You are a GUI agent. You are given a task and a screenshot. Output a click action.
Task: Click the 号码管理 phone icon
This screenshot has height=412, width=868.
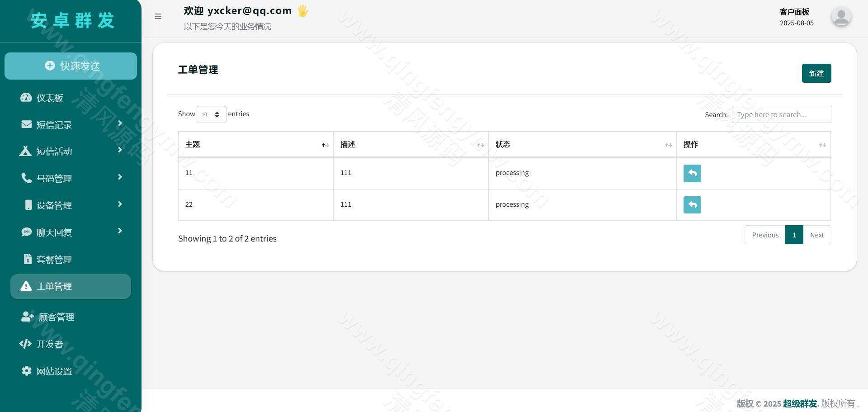click(26, 178)
